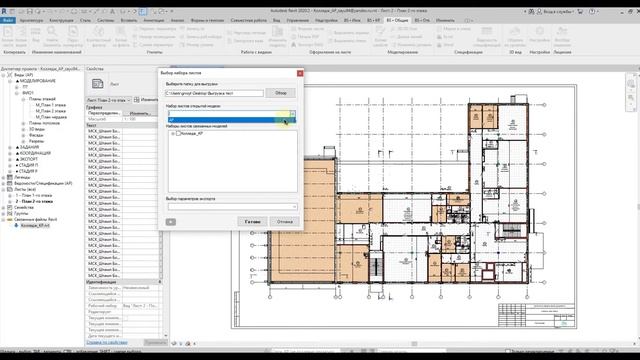Click the sheet type icon in Properties
This screenshot has width=640, height=360.
click(98, 84)
